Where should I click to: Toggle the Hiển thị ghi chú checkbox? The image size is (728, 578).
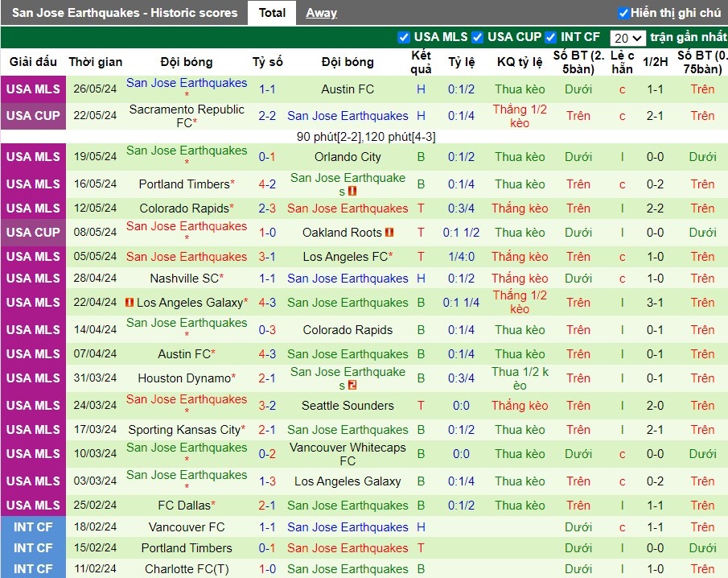(623, 13)
